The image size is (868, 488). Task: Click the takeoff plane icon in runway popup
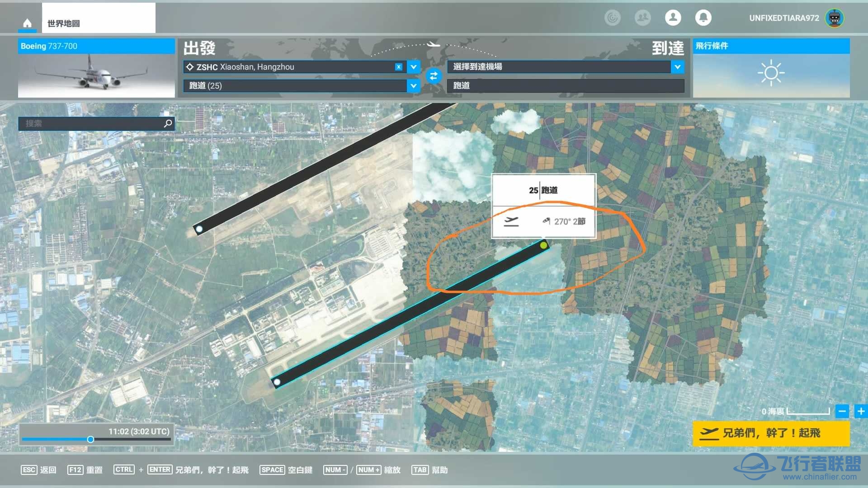[511, 221]
